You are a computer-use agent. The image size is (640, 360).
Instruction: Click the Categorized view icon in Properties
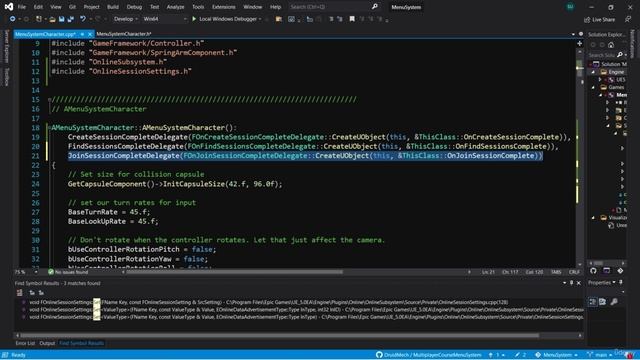pyautogui.click(x=593, y=302)
